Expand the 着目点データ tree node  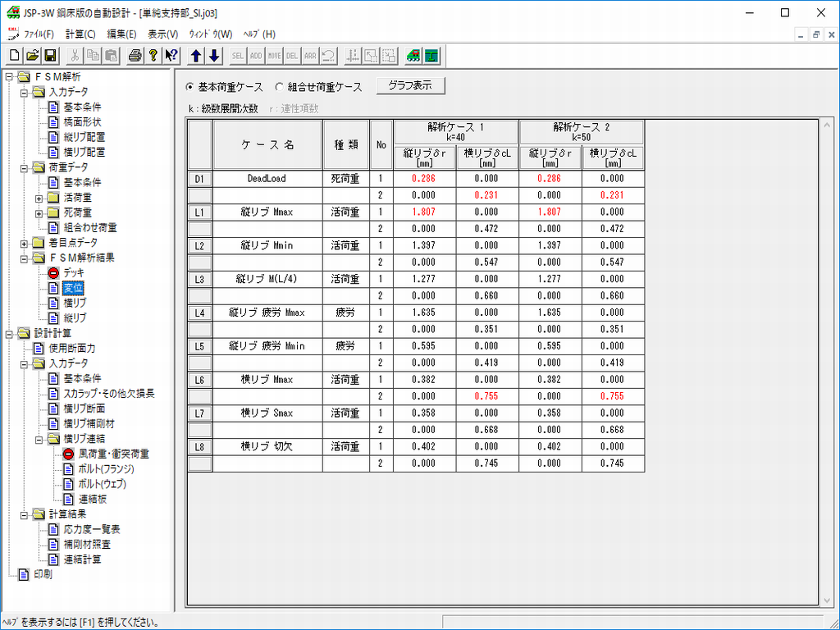(x=24, y=243)
